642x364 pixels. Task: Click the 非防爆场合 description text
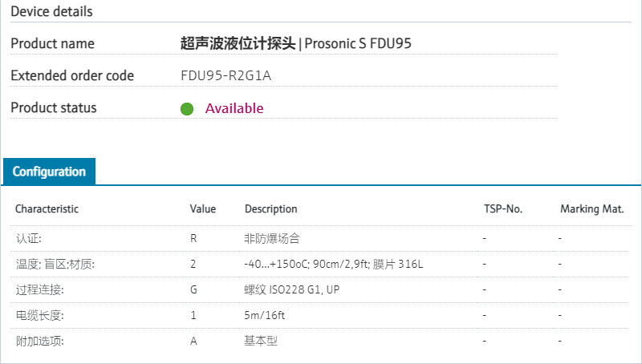coord(272,239)
